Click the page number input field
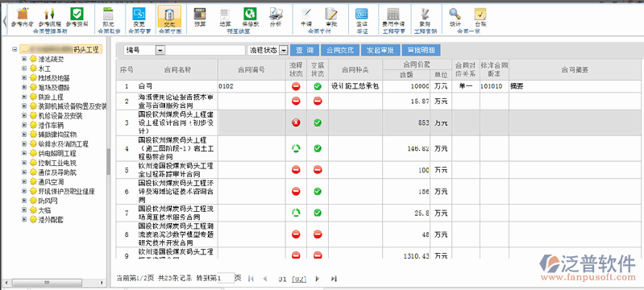The width and height of the screenshot is (644, 290). click(x=226, y=279)
